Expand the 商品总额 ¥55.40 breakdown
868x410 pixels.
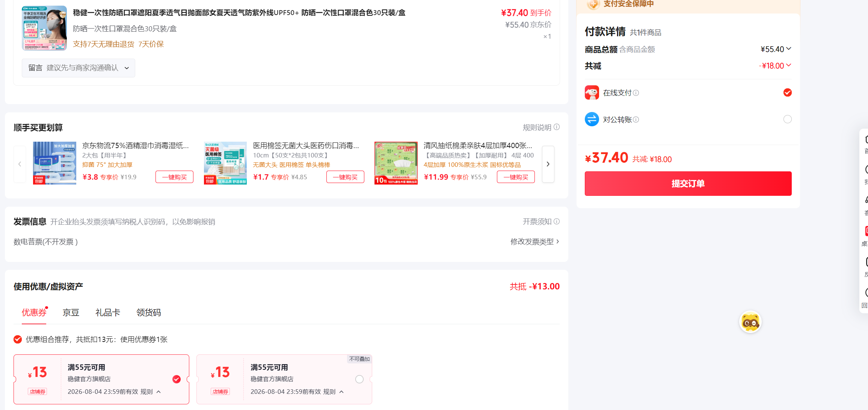click(x=776, y=49)
